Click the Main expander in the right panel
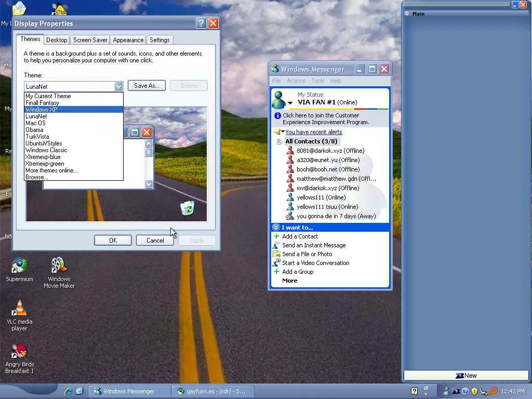Viewport: 532px width, 399px height. 407,14
